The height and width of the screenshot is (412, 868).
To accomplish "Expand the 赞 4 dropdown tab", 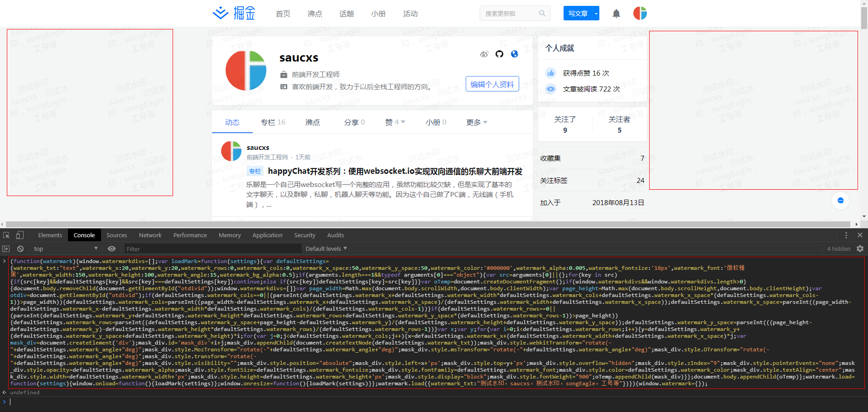I will point(395,122).
